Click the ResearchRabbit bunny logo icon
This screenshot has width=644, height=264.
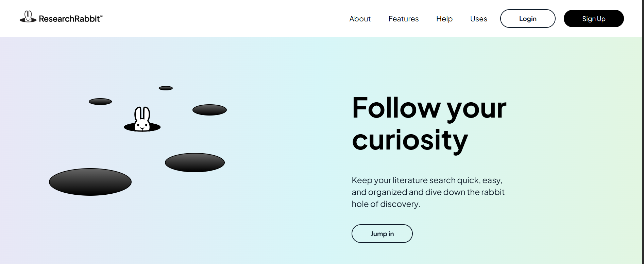click(28, 17)
